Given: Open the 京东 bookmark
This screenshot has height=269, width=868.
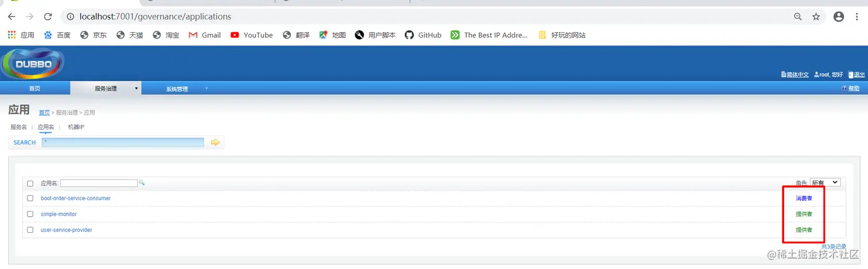Looking at the screenshot, I should tap(94, 35).
